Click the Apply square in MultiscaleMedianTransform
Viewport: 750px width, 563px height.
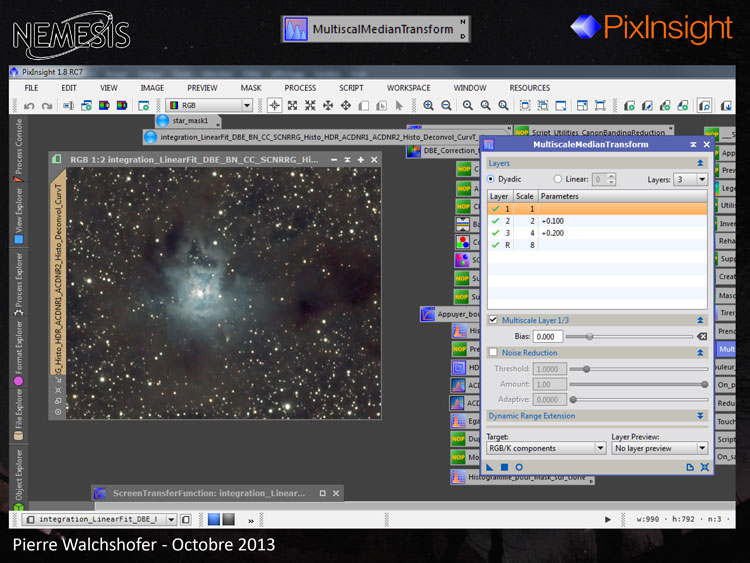tap(504, 467)
